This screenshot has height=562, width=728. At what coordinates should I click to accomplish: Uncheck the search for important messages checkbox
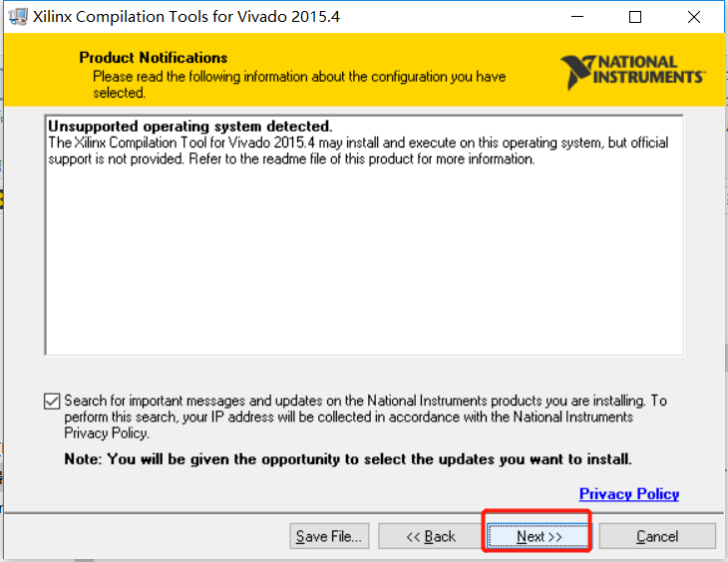(52, 401)
